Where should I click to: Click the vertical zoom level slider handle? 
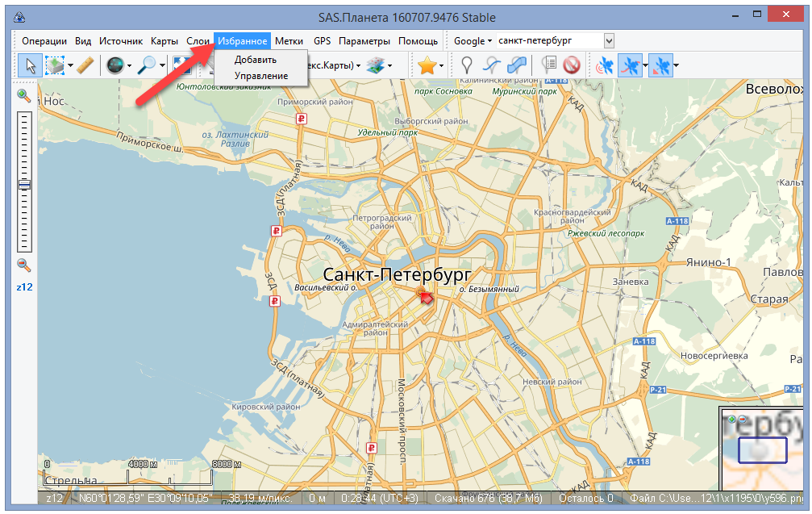(24, 185)
